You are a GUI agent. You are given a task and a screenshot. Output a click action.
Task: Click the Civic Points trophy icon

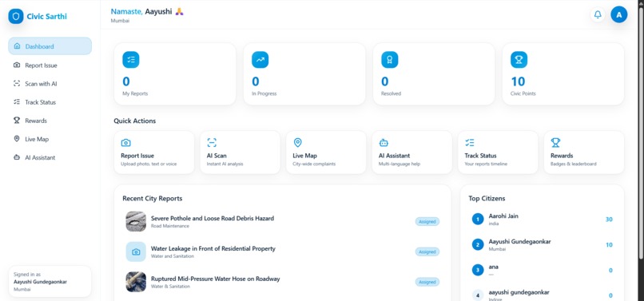click(x=519, y=60)
